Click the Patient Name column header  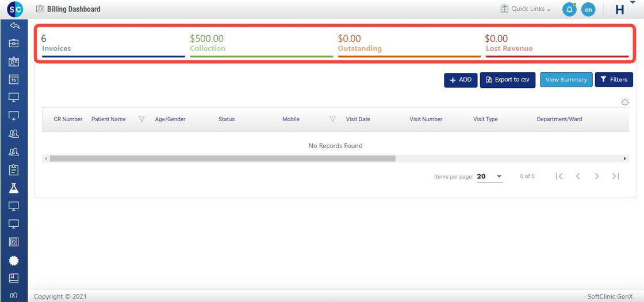[109, 119]
